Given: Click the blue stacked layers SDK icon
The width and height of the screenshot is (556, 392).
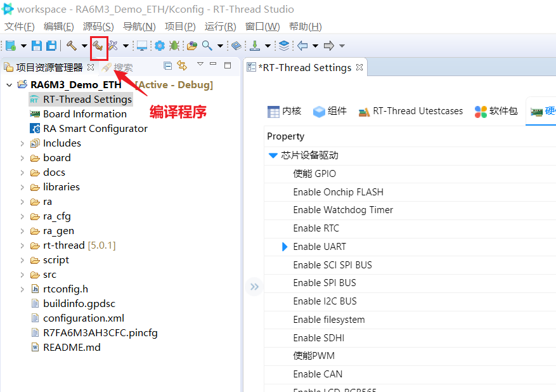Looking at the screenshot, I should click(x=284, y=46).
